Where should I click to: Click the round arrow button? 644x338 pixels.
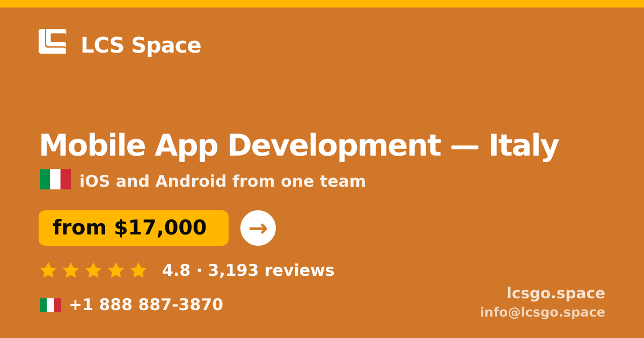[x=258, y=228]
